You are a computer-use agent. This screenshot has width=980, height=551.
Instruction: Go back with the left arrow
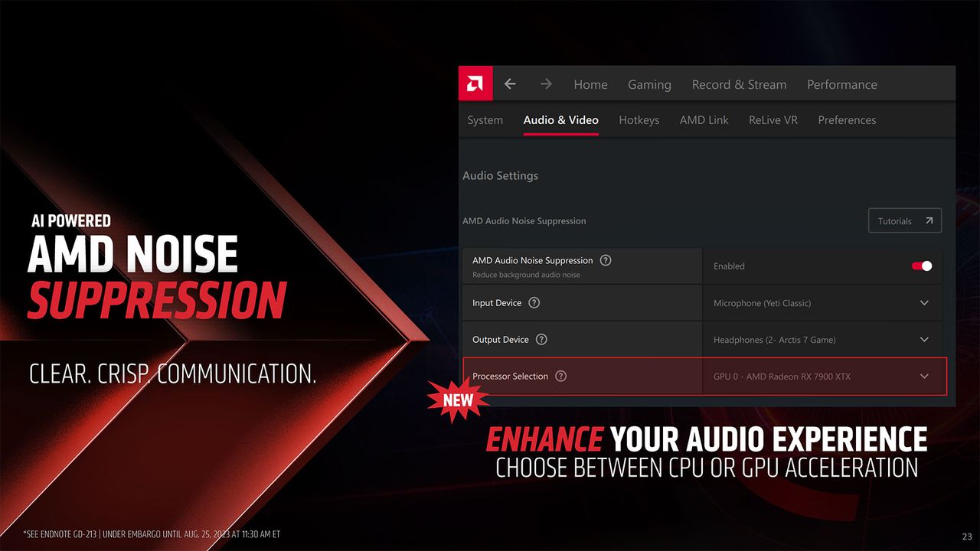coord(510,84)
